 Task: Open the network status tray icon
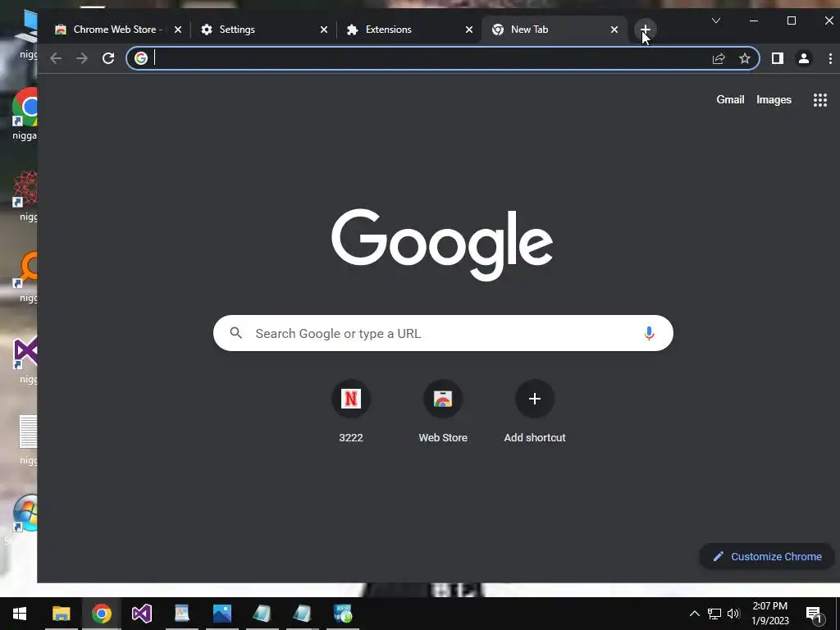(714, 614)
